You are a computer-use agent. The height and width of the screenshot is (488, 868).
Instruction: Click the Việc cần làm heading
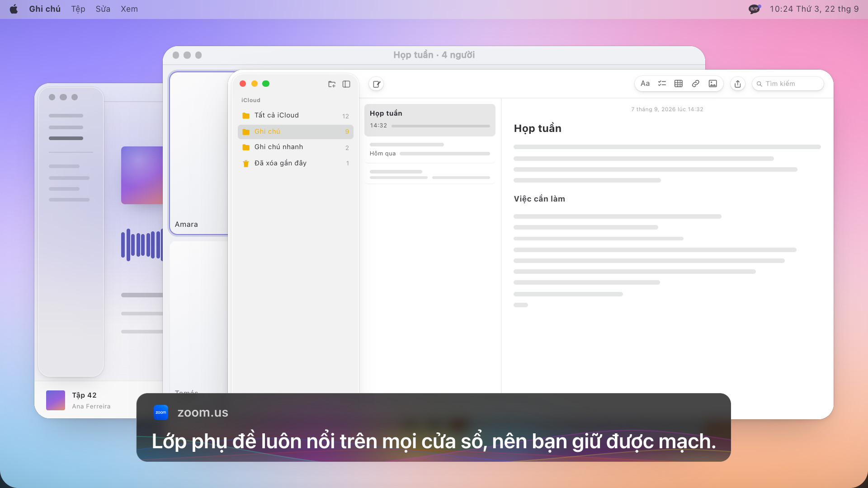(539, 199)
